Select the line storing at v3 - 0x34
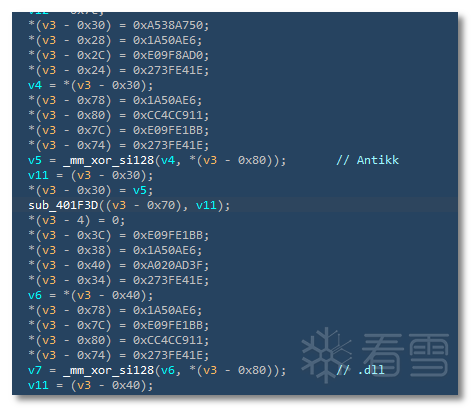This screenshot has height=408, width=471. tap(119, 280)
